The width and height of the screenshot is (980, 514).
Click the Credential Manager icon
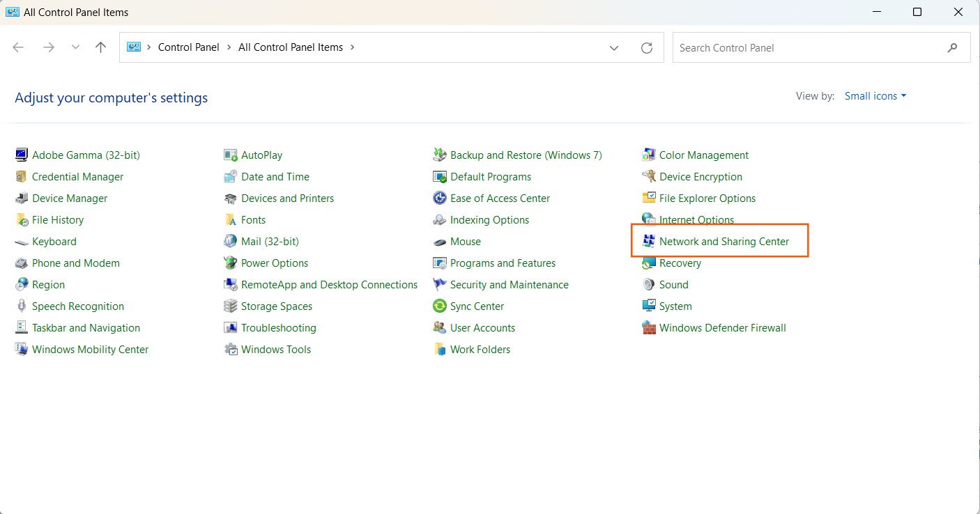(21, 176)
